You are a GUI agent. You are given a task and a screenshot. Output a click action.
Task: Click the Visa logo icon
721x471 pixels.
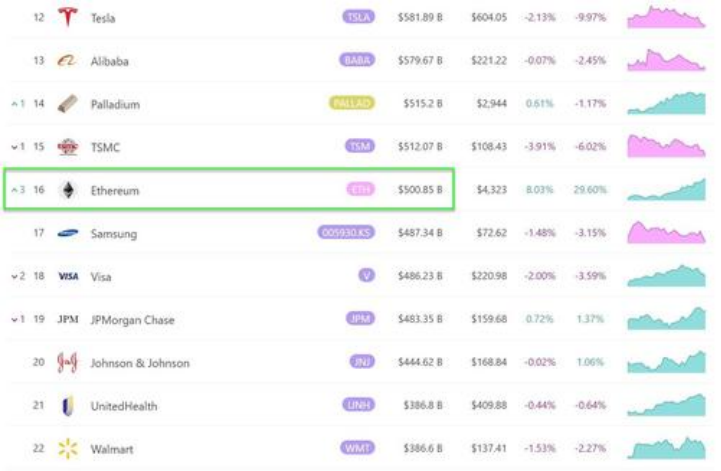(x=68, y=276)
